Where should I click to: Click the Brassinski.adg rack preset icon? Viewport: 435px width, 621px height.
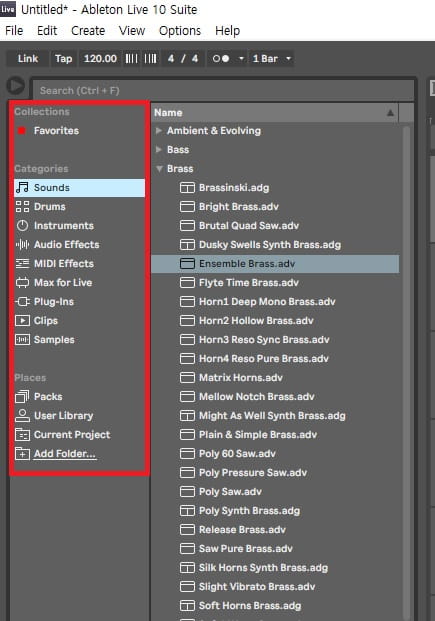tap(187, 188)
